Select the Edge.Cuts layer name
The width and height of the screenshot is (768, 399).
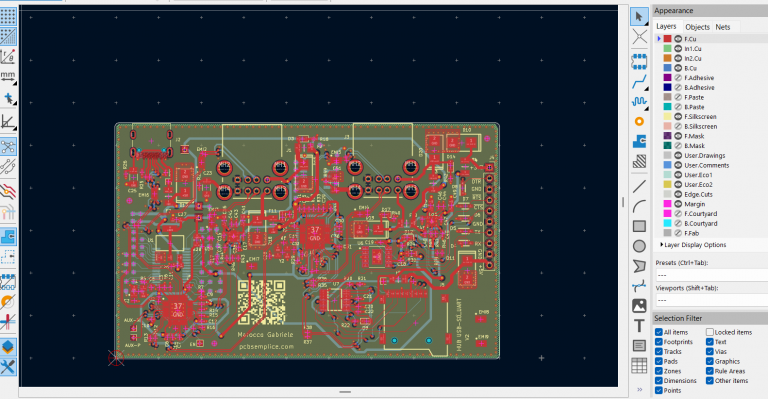pyautogui.click(x=698, y=194)
